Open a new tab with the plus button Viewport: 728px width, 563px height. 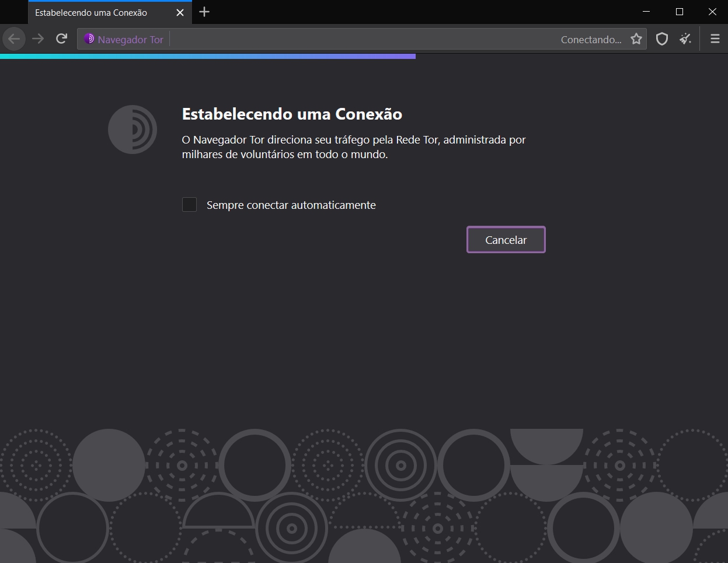coord(204,12)
